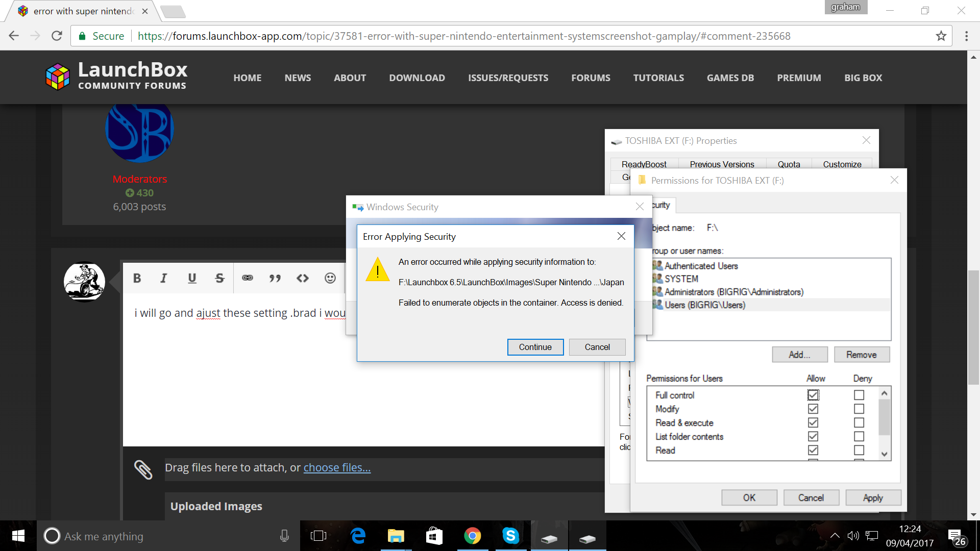Close Error Applying Security dialog

point(621,236)
